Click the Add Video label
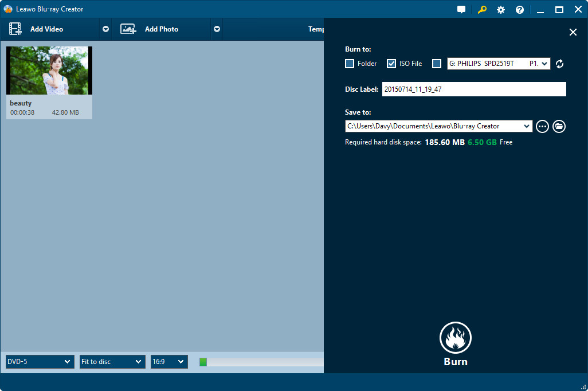This screenshot has width=588, height=391. pyautogui.click(x=46, y=29)
